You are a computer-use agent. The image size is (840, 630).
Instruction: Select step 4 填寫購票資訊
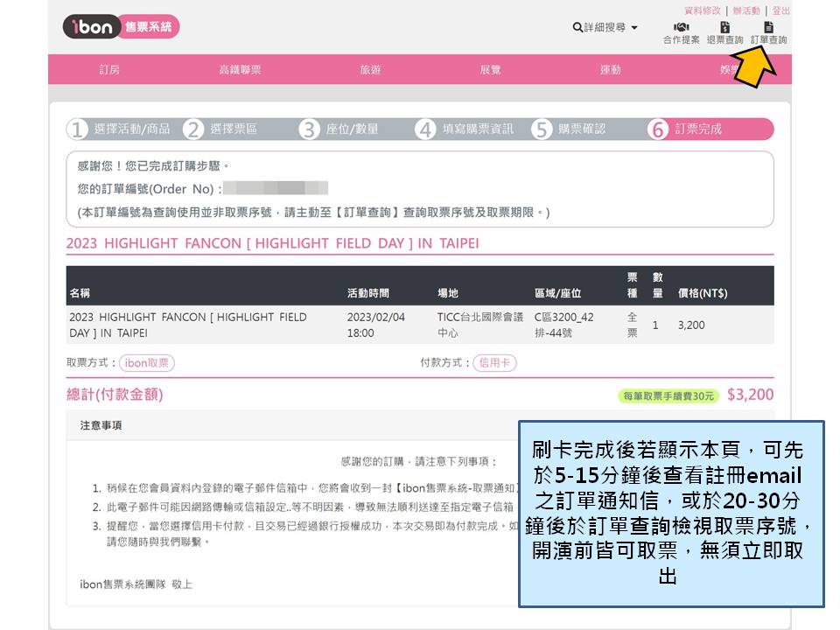[x=465, y=129]
